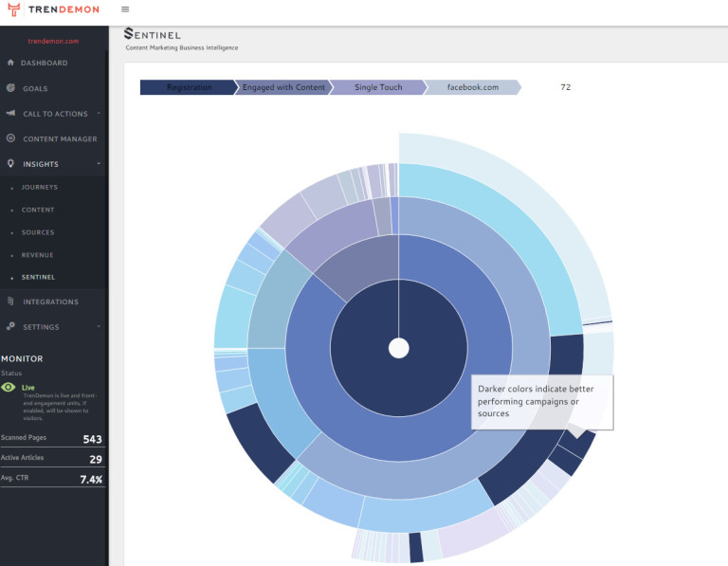Screen dimensions: 728x566
Task: Open Revenue under Insights
Action: click(x=37, y=255)
